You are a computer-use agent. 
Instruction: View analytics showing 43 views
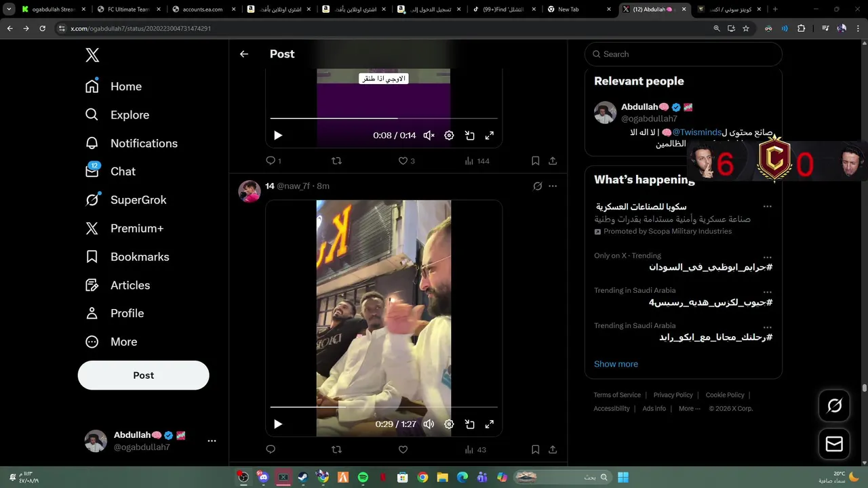coord(475,449)
